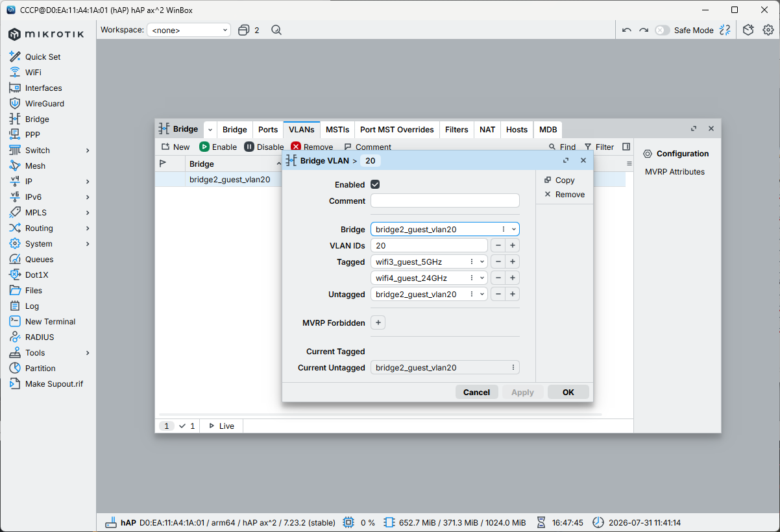Open Quick Set in sidebar
Image resolution: width=780 pixels, height=532 pixels.
coord(43,57)
